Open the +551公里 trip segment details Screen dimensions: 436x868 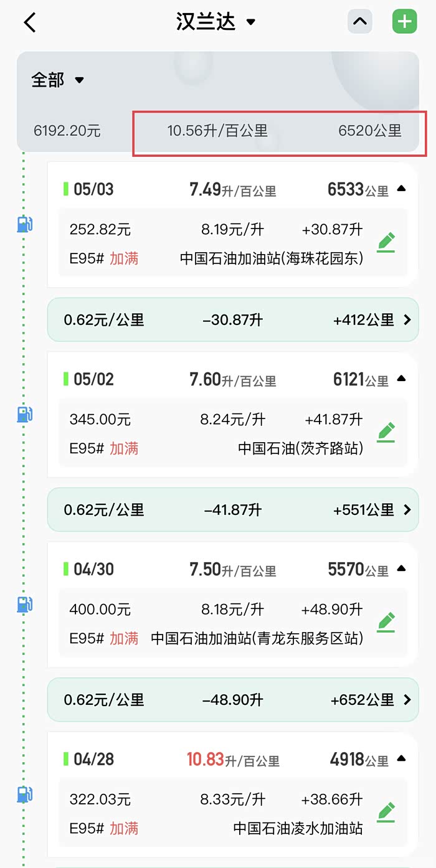tap(407, 510)
